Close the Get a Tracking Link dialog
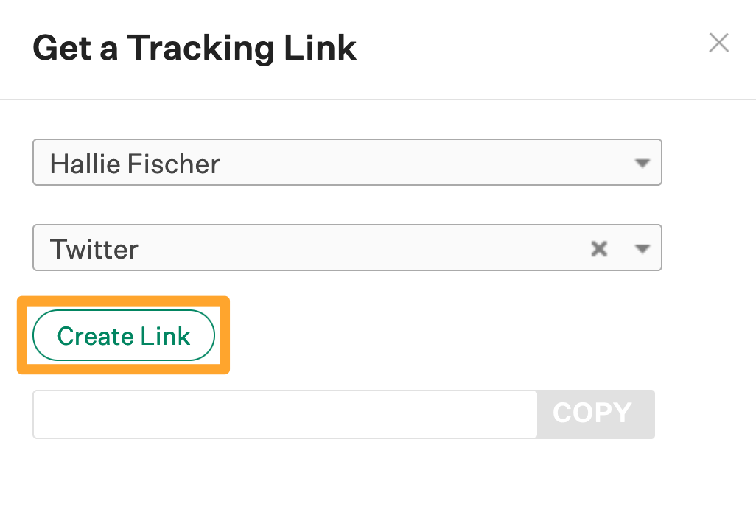Image resolution: width=756 pixels, height=532 pixels. coord(718,43)
